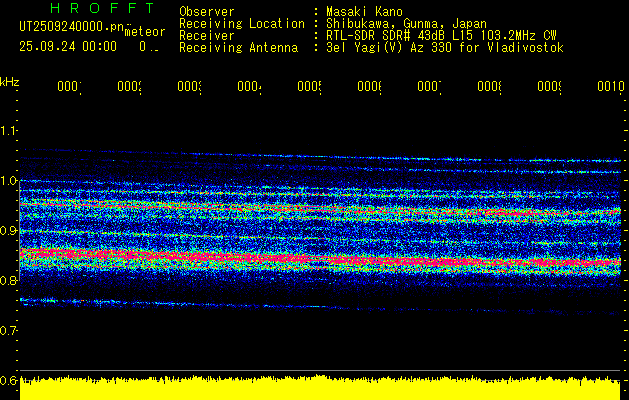Viewport: 629px width, 400px height.
Task: Click the yellow signal level graph
Action: pyautogui.click(x=320, y=388)
